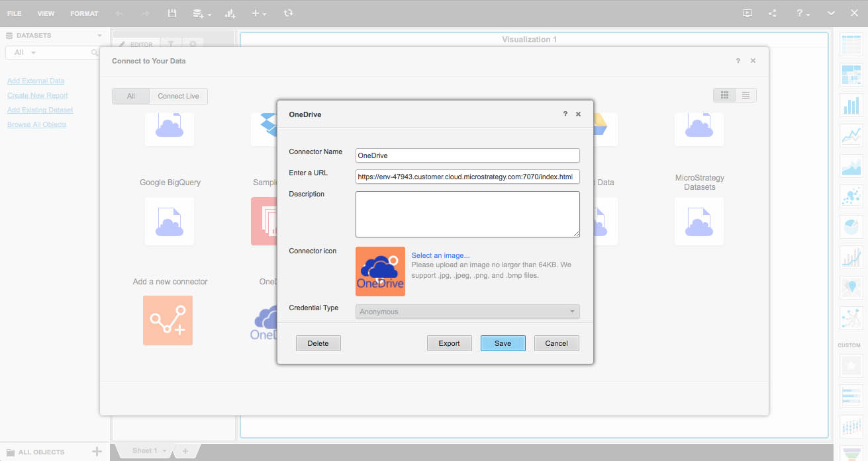Click the Insert Visualization chart icon
The height and width of the screenshot is (461, 868).
point(230,13)
